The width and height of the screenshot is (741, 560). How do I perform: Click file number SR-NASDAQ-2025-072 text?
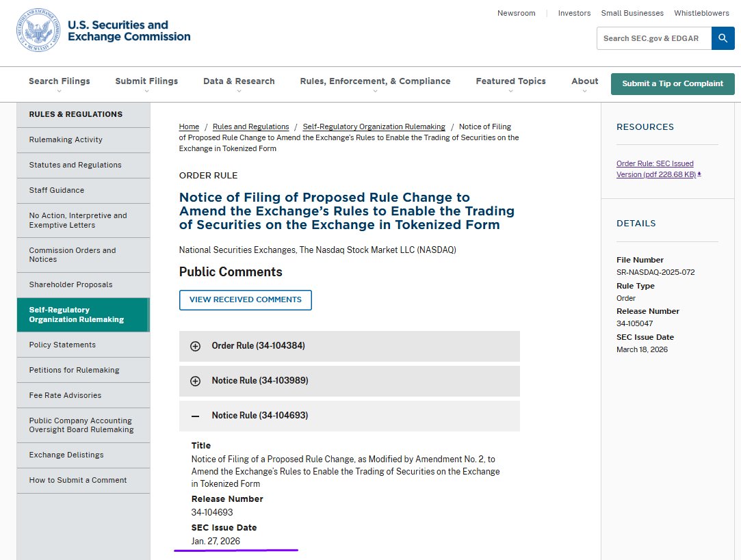tap(655, 272)
